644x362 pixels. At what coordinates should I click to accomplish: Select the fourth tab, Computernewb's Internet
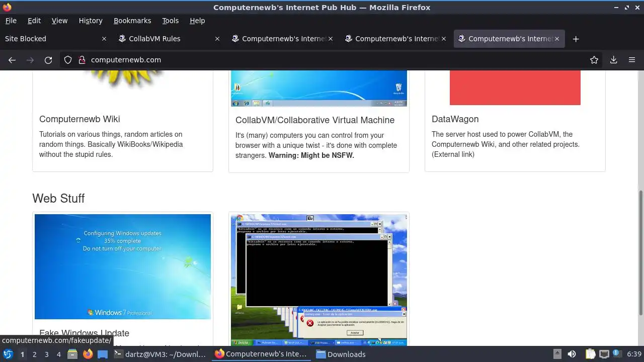tap(395, 39)
